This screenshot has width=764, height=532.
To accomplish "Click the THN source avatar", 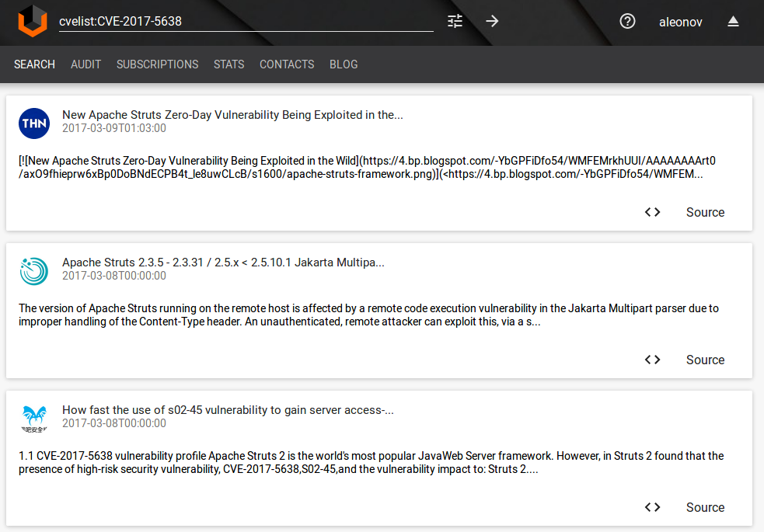I will [34, 123].
